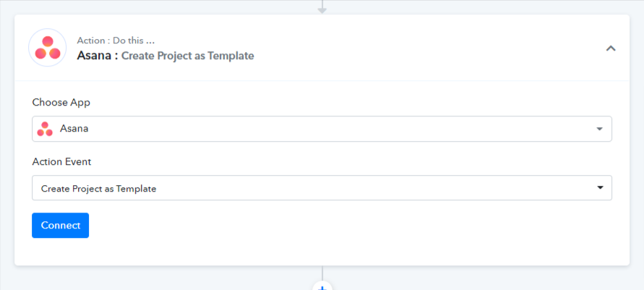
Task: Click the connector line below the action card
Action: point(322,273)
